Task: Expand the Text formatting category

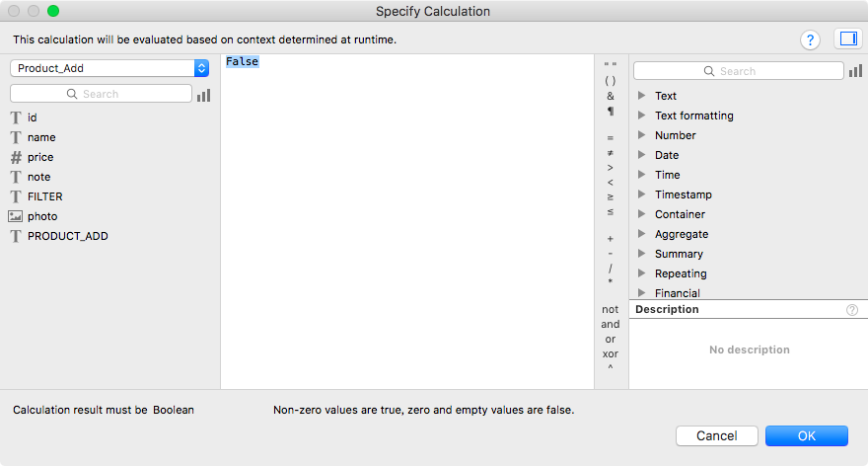Action: click(641, 116)
